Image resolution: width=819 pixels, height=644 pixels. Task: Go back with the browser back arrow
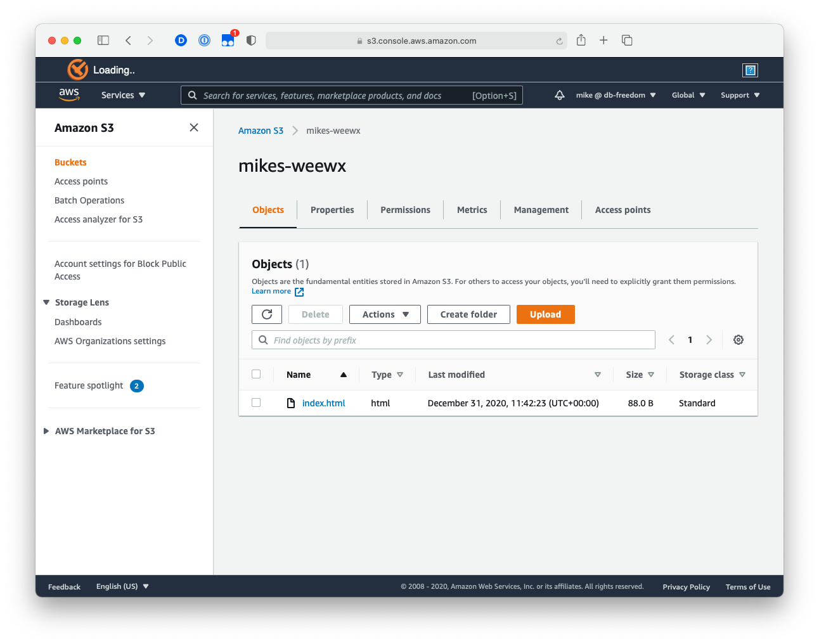tap(128, 41)
